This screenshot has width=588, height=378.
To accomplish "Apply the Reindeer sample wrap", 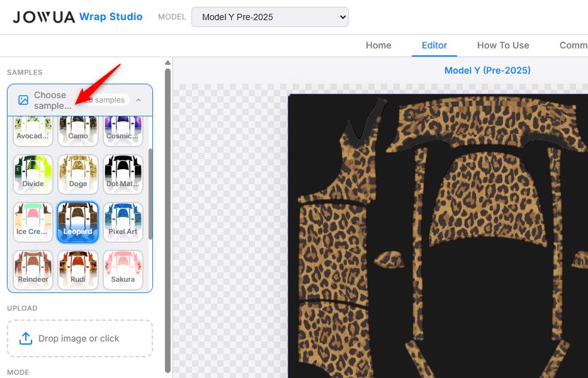I will click(x=33, y=270).
